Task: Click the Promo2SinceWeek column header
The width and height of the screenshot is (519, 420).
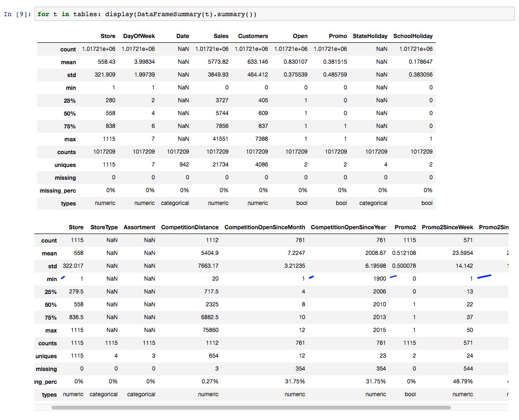Action: pos(447,227)
